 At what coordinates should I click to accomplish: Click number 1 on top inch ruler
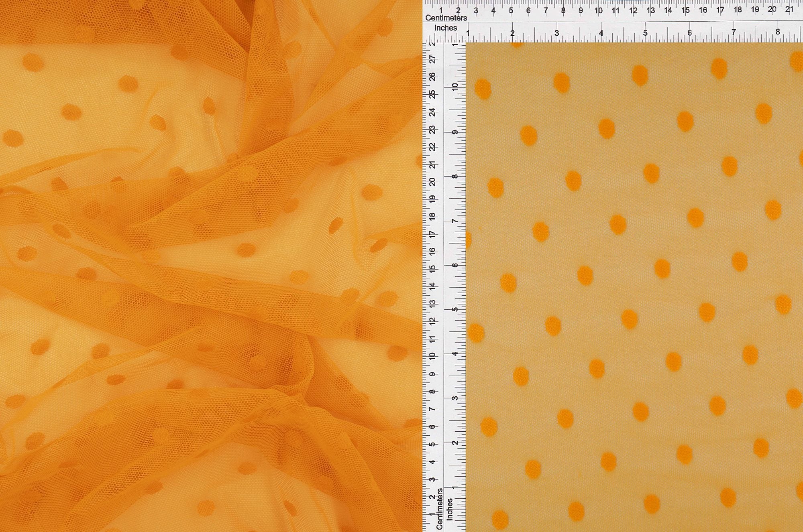click(468, 33)
